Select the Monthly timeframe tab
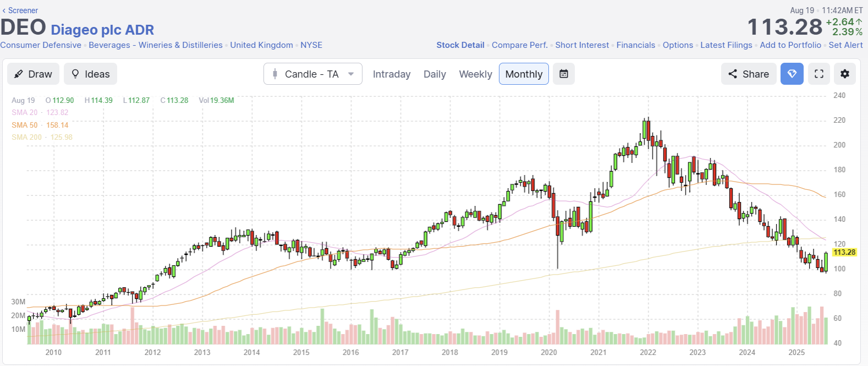Screen dimensions: 868x366 [524, 74]
